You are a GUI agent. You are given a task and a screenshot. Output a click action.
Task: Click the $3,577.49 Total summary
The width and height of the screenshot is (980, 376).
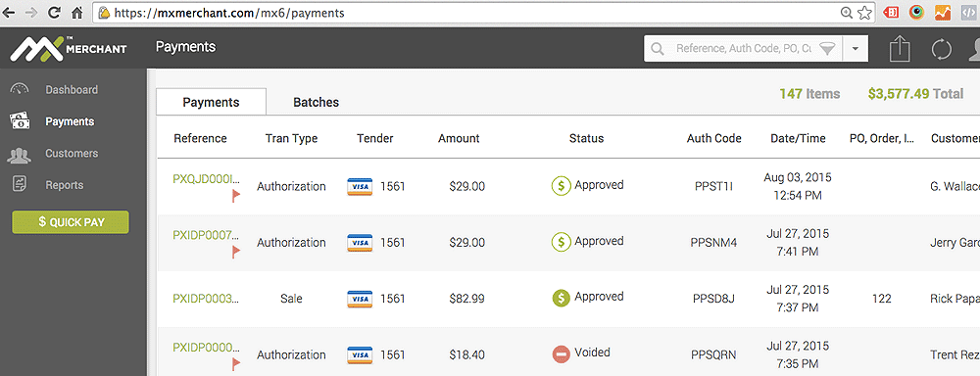click(915, 94)
